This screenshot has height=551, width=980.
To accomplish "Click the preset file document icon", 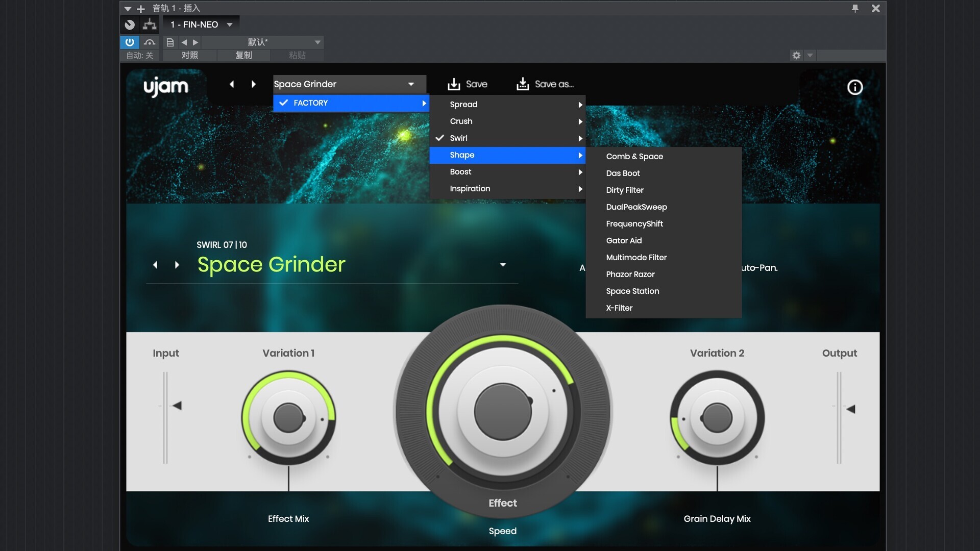I will coord(170,42).
